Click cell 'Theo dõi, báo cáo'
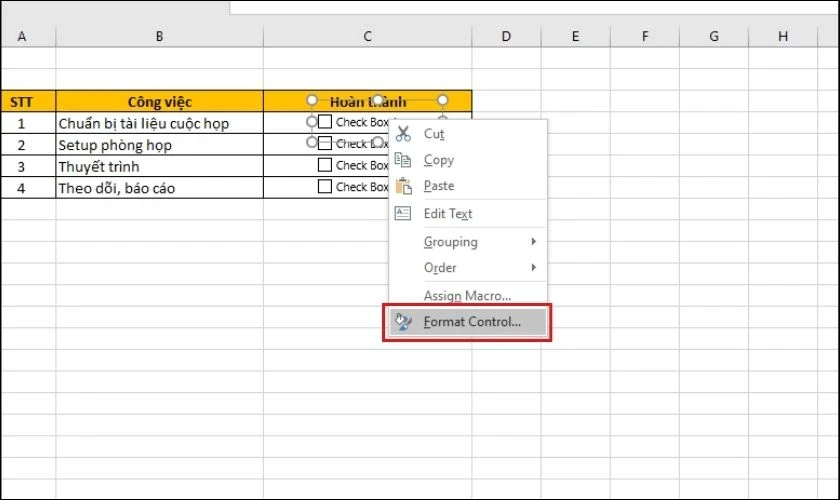Viewport: 840px width, 500px height. [159, 188]
